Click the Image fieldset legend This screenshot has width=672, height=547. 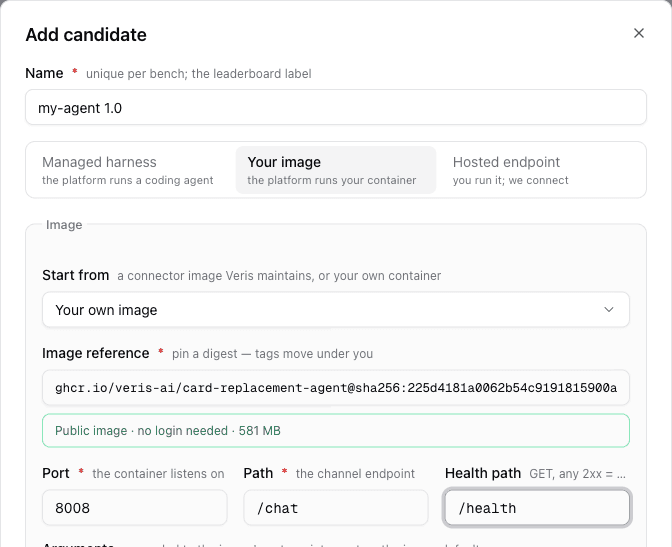[64, 225]
